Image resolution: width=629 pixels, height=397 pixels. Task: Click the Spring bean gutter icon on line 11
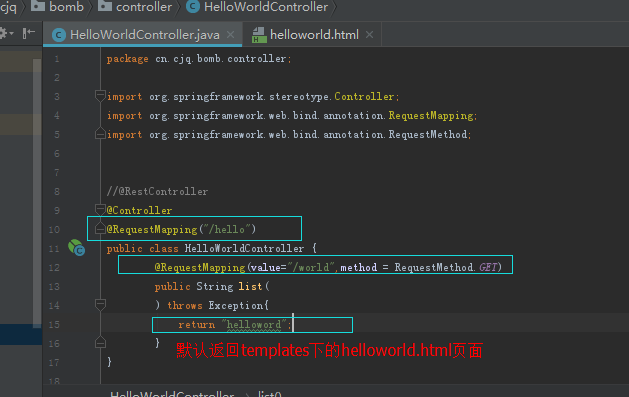click(x=76, y=247)
